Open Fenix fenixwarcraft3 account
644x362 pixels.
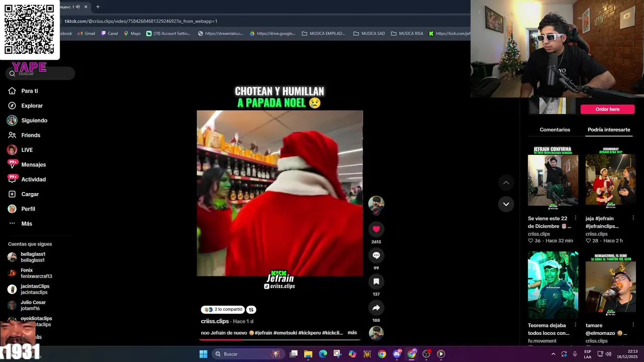pyautogui.click(x=30, y=273)
